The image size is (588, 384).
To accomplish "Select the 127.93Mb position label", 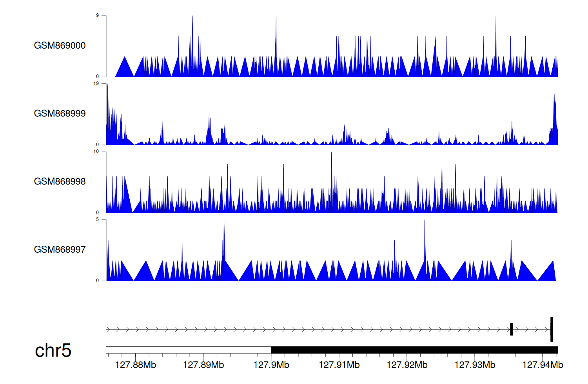I will pos(475,365).
